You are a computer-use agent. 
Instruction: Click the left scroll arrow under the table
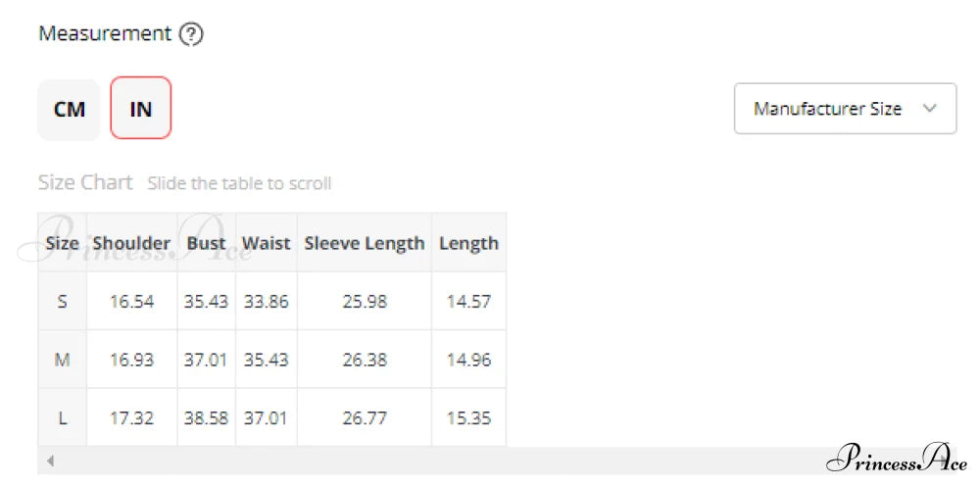click(51, 461)
